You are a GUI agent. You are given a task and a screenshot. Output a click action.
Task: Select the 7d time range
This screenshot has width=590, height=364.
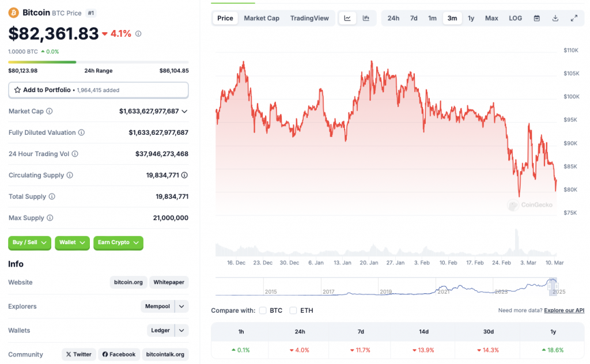tap(414, 18)
